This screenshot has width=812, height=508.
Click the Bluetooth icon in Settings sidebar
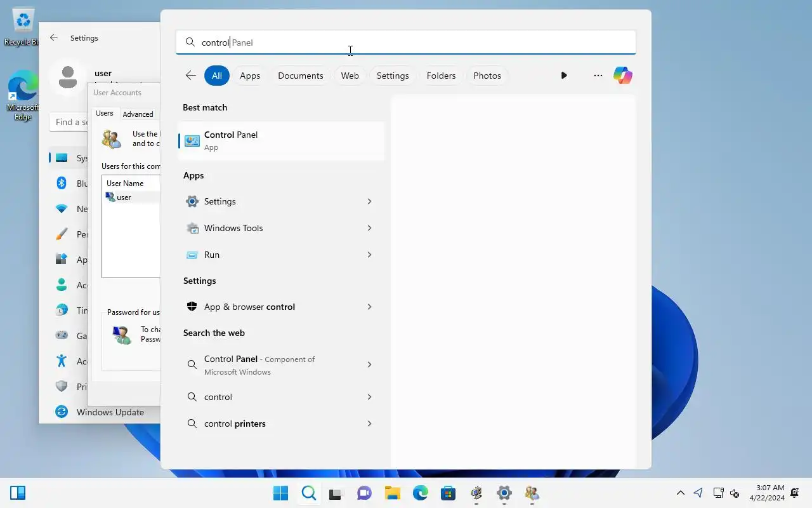[62, 184]
